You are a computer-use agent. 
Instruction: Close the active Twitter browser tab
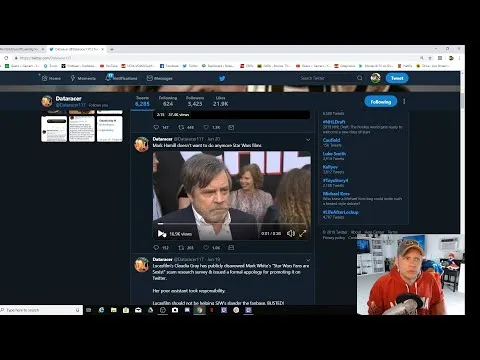pyautogui.click(x=103, y=49)
